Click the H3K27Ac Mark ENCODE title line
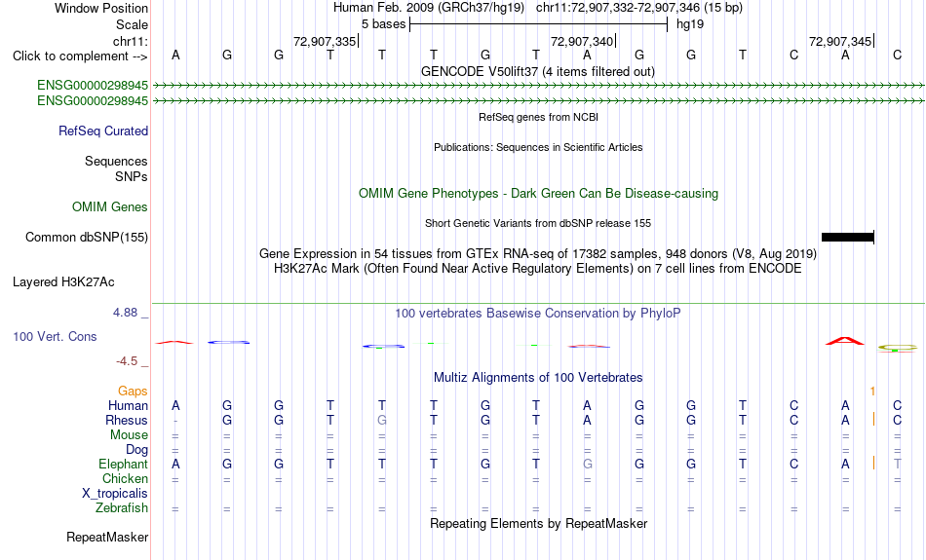 [538, 269]
